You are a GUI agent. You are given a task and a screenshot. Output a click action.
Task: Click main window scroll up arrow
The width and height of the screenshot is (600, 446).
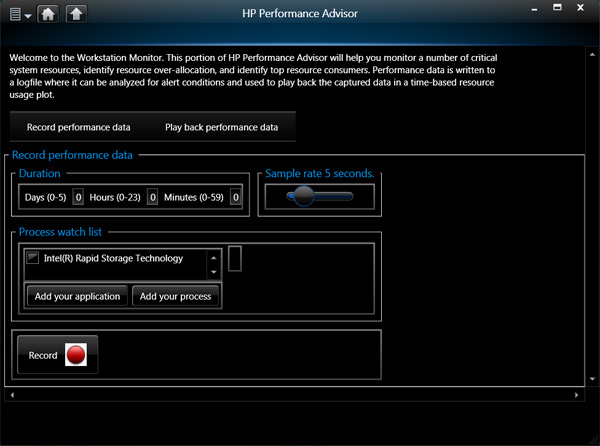[x=592, y=55]
